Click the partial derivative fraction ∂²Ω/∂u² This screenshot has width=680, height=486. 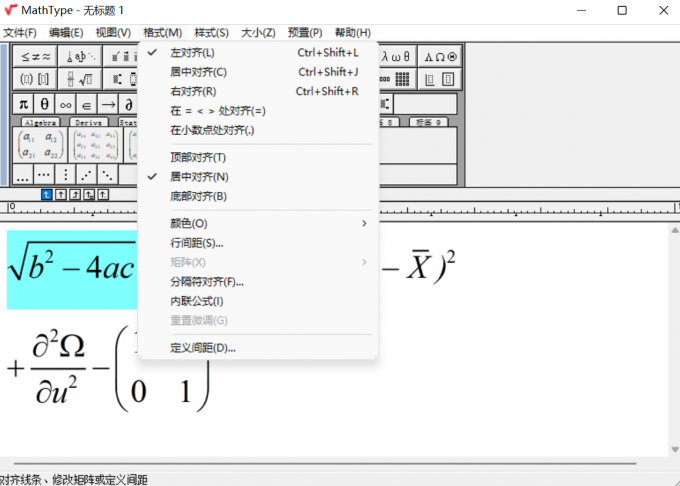click(x=58, y=367)
